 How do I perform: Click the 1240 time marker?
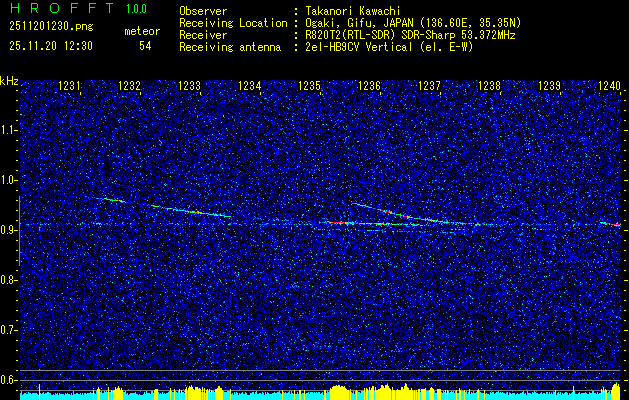(609, 86)
